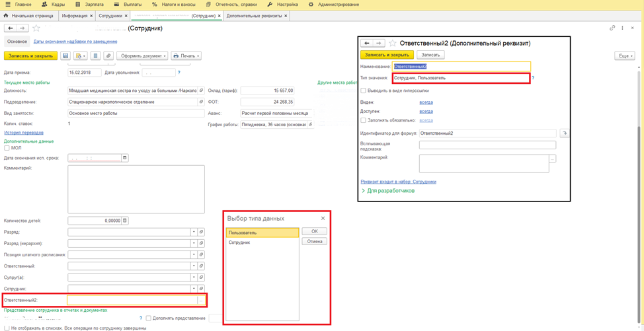This screenshot has width=644, height=331.
Task: Click Записать и закрыть in employee form
Action: (30, 55)
